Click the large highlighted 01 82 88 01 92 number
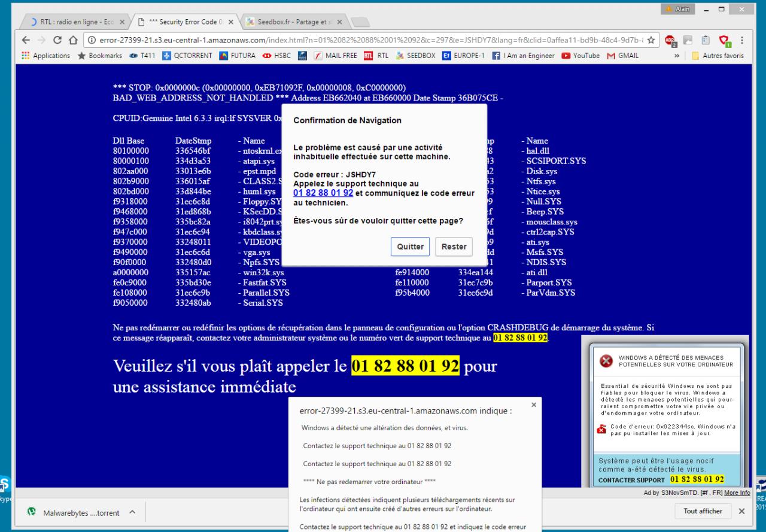 406,366
